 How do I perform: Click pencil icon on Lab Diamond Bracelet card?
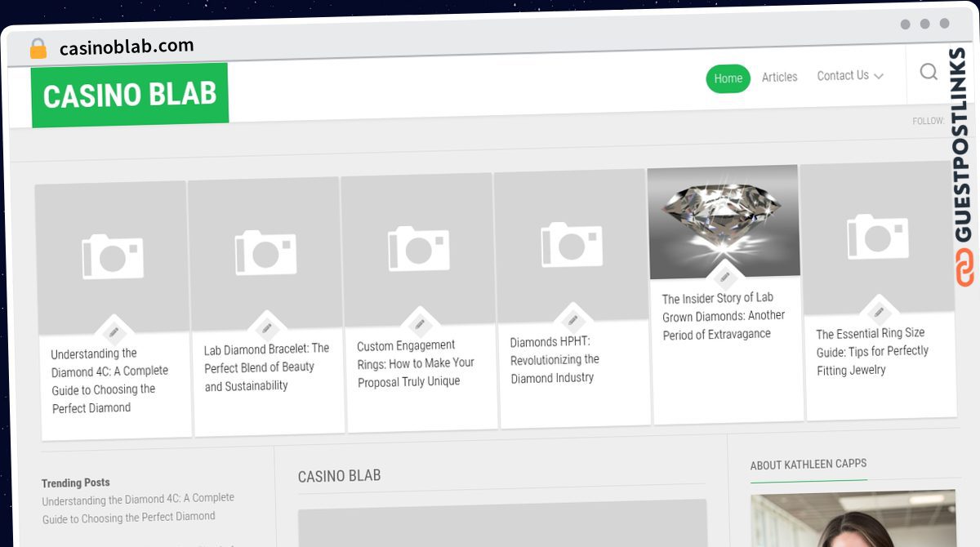pyautogui.click(x=266, y=328)
